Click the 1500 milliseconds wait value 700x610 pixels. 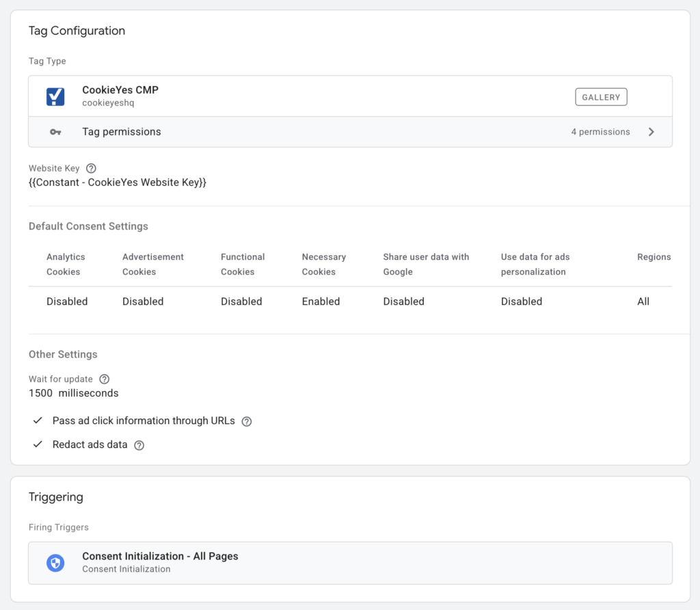74,393
